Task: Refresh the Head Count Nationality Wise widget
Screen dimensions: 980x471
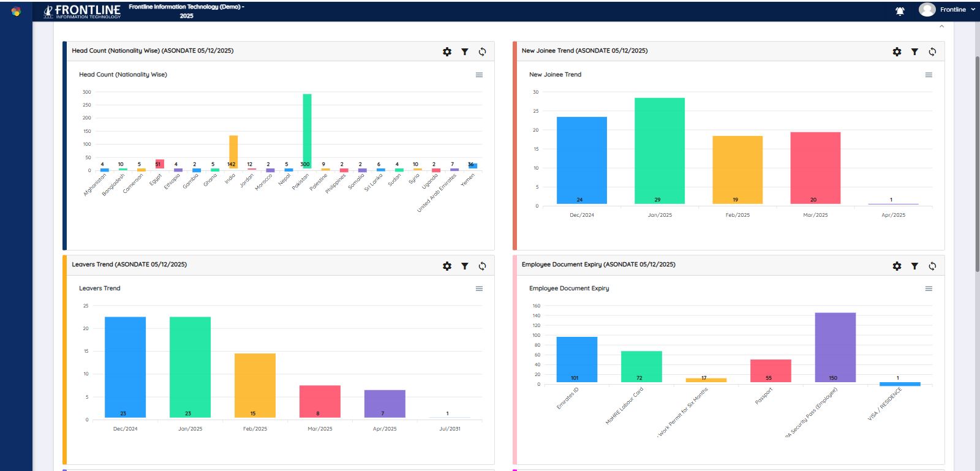Action: point(483,52)
